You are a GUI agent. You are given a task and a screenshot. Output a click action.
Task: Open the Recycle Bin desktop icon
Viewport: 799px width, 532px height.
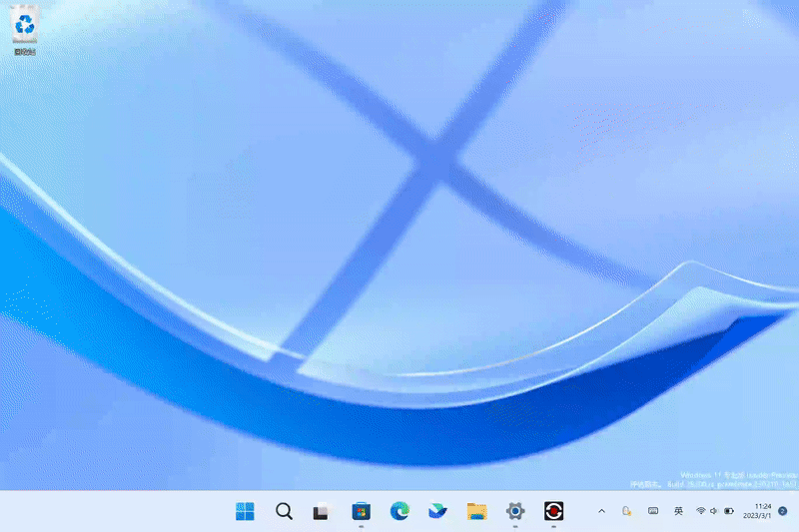pos(24,30)
